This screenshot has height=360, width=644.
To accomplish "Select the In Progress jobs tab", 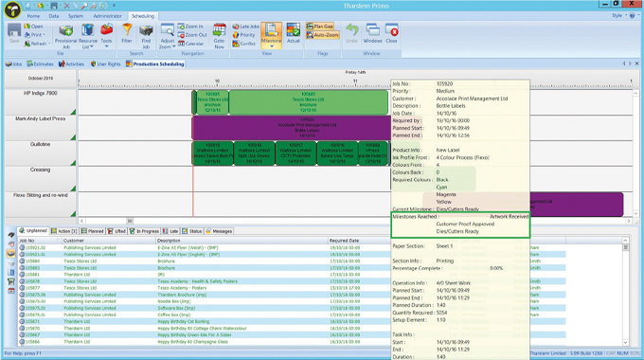I will [144, 231].
